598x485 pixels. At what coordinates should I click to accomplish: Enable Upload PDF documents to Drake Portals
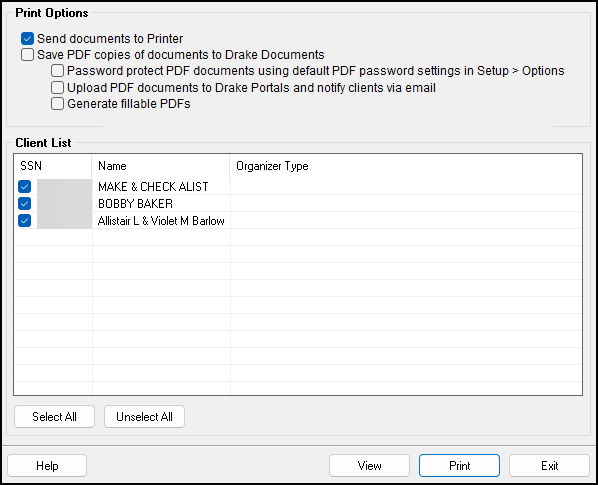pyautogui.click(x=57, y=88)
